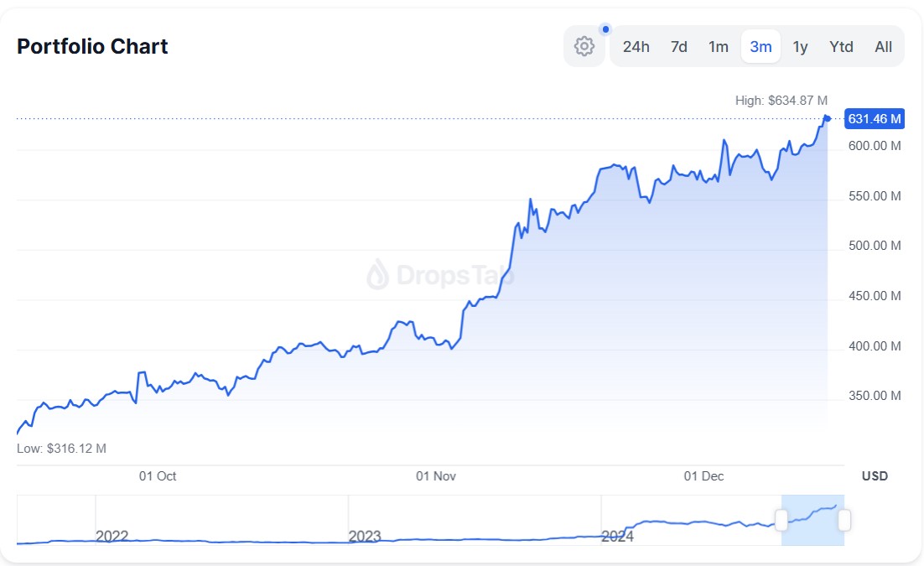
Task: Switch chart to 1y range
Action: pyautogui.click(x=801, y=46)
